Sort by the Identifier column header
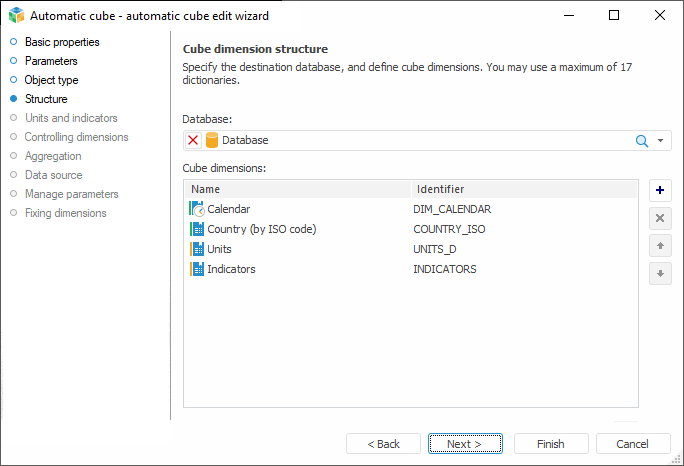Viewport: 684px width, 466px height. (523, 189)
